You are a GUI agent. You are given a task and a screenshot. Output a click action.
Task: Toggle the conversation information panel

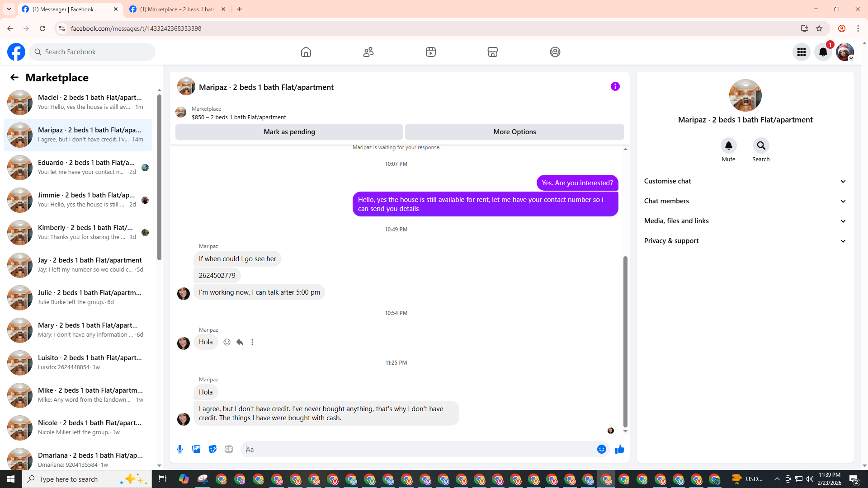[x=615, y=86]
